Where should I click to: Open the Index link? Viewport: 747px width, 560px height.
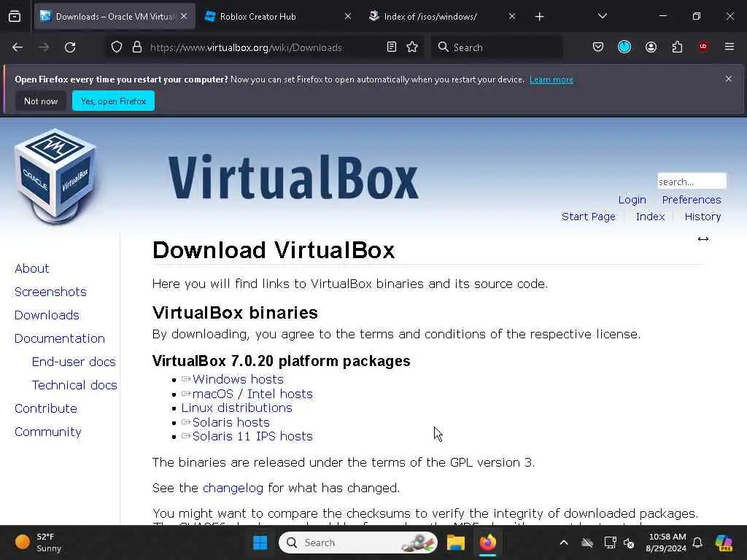[x=650, y=217]
